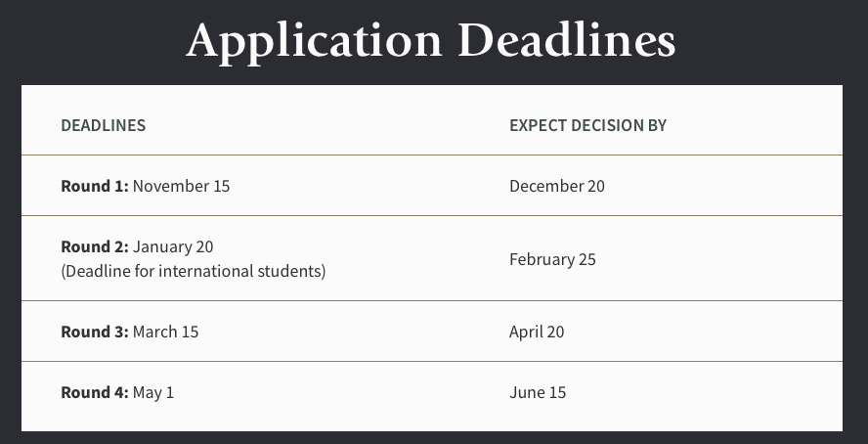This screenshot has height=444, width=868.
Task: Click the EXPECT DECISION BY column header
Action: click(587, 125)
